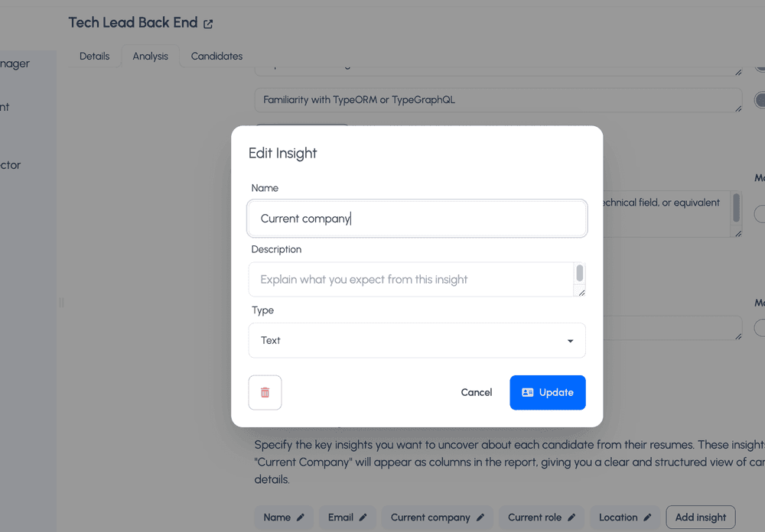Click the Description field scrollbar

coord(580,274)
